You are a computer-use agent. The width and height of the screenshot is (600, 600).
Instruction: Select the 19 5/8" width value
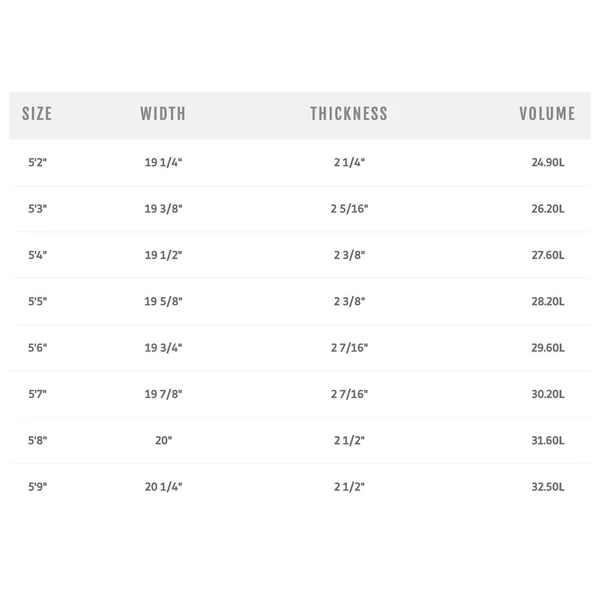pos(163,301)
